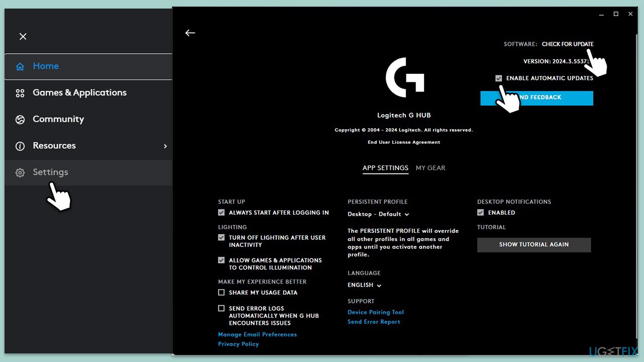
Task: Open the Privacy Policy link
Action: click(x=238, y=344)
